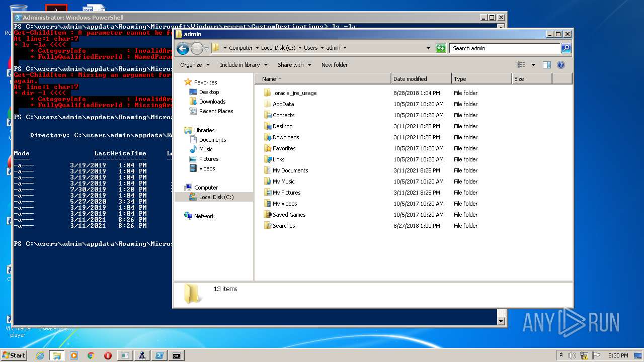The image size is (644, 362).
Task: Open the Videos library
Action: [x=207, y=168]
